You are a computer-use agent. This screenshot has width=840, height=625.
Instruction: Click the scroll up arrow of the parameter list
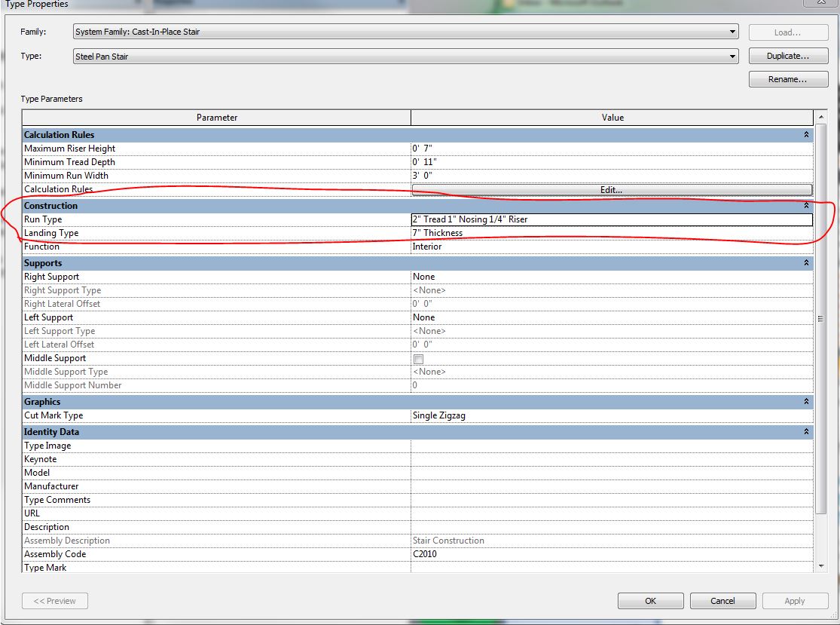point(820,116)
